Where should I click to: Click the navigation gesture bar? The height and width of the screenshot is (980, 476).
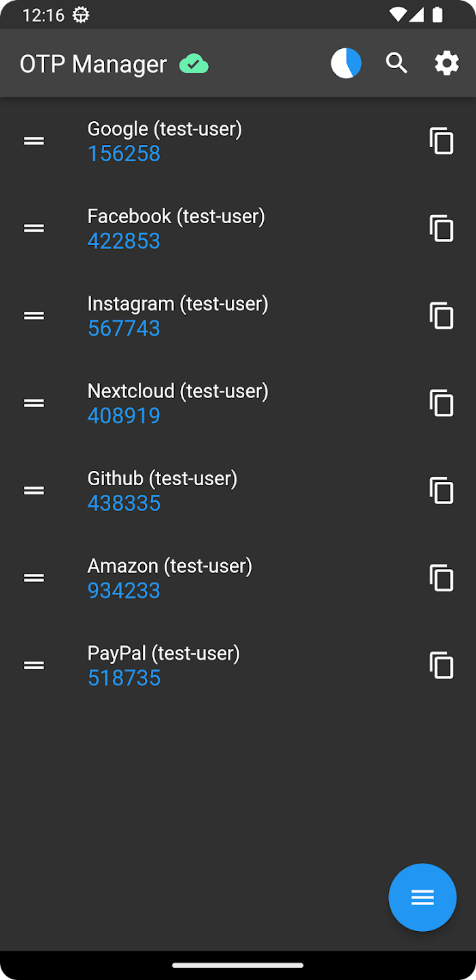click(x=238, y=964)
